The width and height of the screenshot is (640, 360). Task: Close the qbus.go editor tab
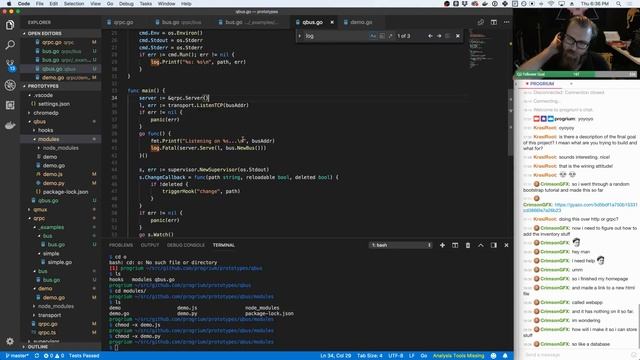click(332, 22)
